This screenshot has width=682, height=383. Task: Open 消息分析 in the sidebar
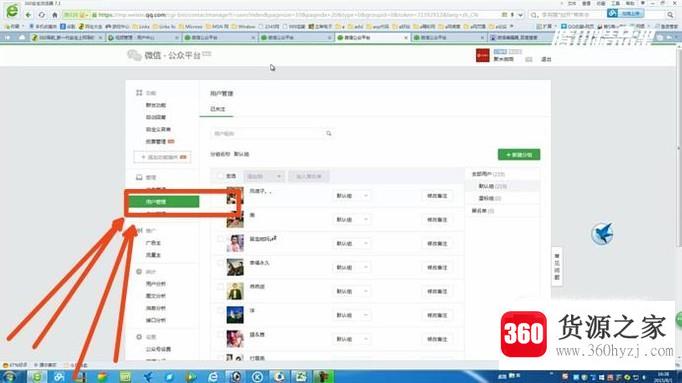156,308
